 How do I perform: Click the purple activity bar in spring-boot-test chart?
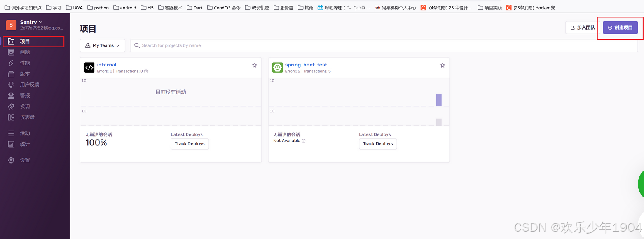[x=439, y=100]
